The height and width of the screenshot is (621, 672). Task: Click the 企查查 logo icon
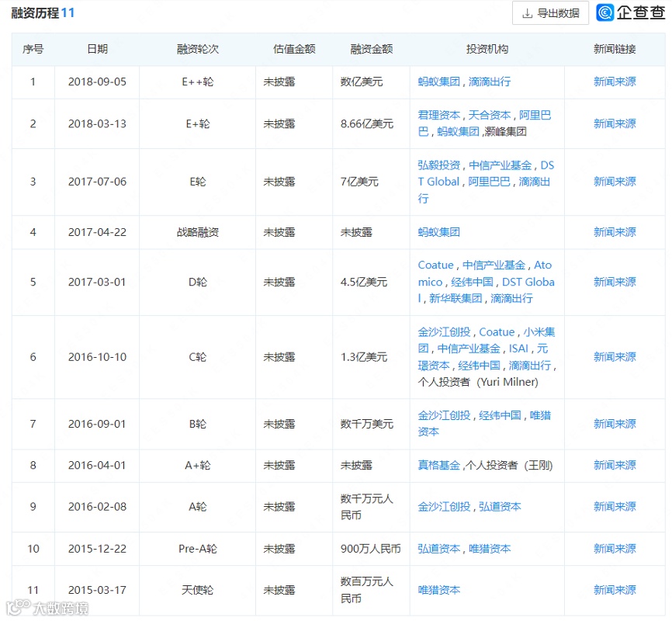coord(605,12)
